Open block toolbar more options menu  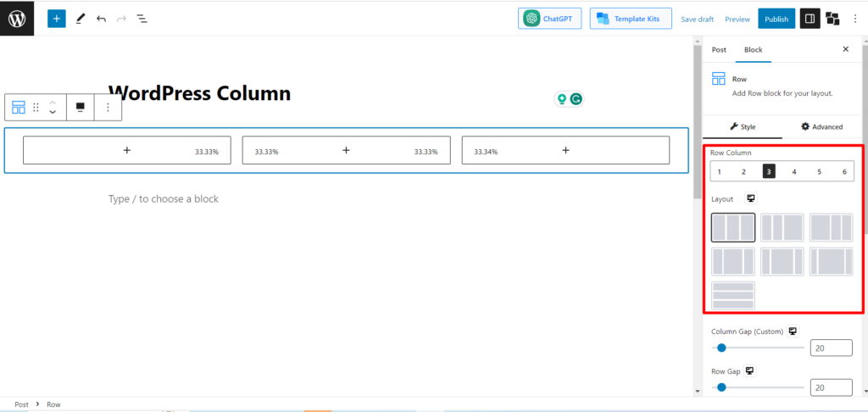[108, 108]
